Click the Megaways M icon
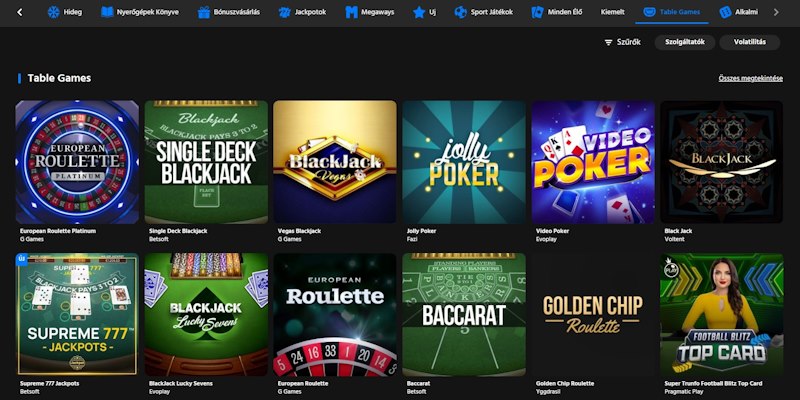The width and height of the screenshot is (800, 400). [352, 12]
